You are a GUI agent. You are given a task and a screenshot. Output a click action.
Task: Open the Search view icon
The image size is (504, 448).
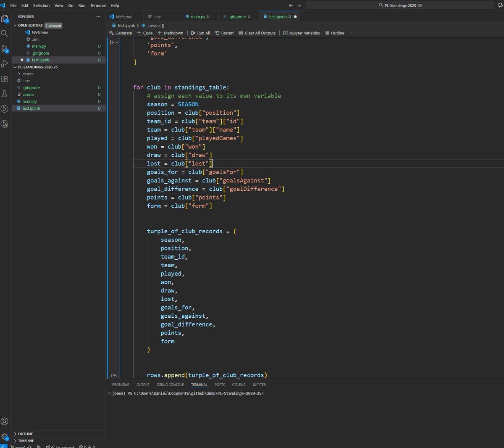pyautogui.click(x=5, y=33)
